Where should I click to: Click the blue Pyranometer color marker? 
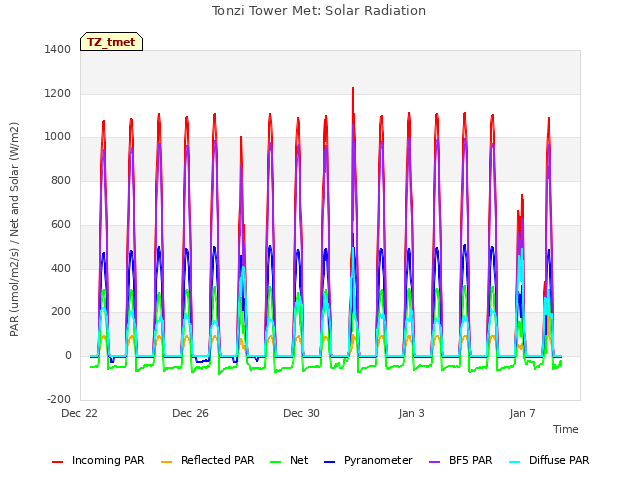pos(330,462)
